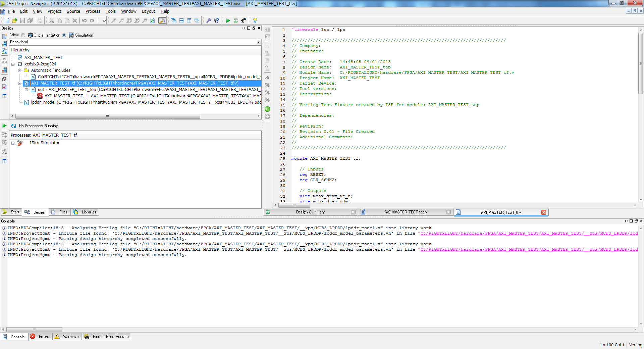Image resolution: width=644 pixels, height=349 pixels.
Task: Click the green Run toolbar icon
Action: [x=228, y=20]
